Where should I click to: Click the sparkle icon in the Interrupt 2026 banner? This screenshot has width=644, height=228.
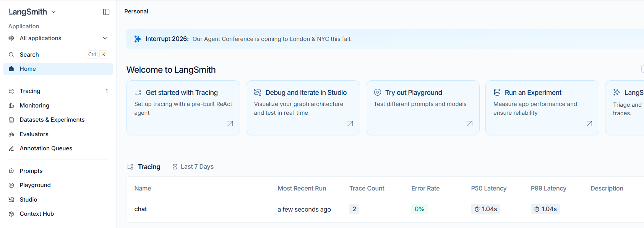pyautogui.click(x=138, y=39)
